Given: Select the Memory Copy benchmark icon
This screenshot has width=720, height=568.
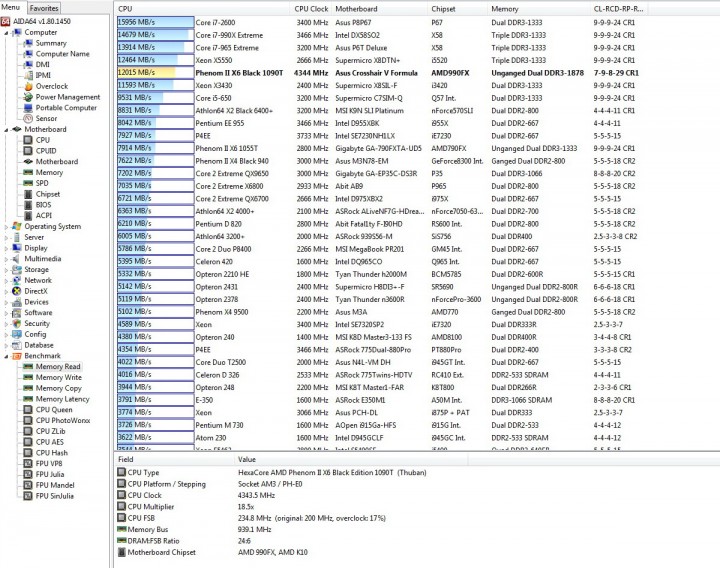Looking at the screenshot, I should pyautogui.click(x=28, y=388).
